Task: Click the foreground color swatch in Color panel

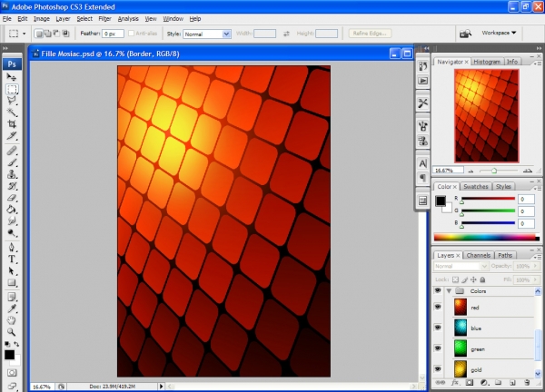Action: click(441, 201)
